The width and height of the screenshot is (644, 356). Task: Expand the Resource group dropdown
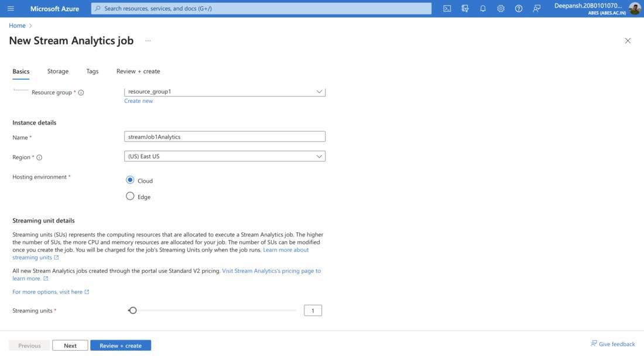225,92
